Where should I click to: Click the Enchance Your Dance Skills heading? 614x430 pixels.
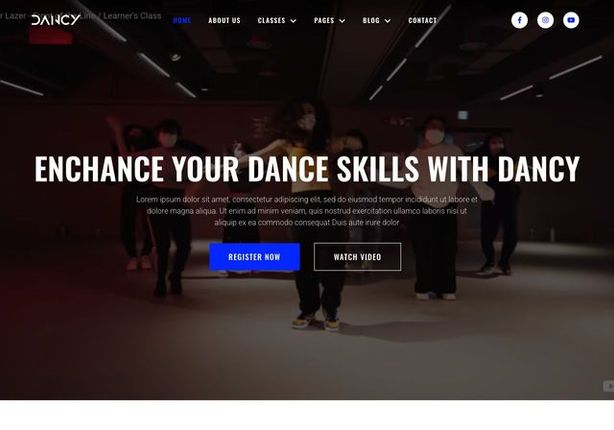click(x=307, y=169)
